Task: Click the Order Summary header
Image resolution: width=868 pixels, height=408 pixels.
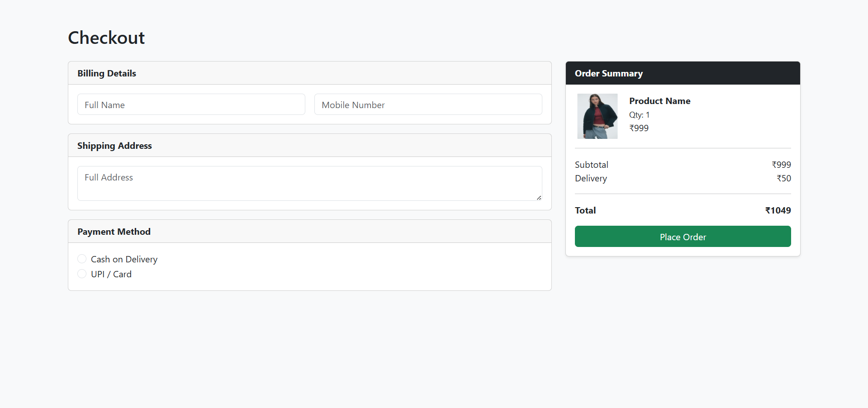Action: click(x=608, y=73)
